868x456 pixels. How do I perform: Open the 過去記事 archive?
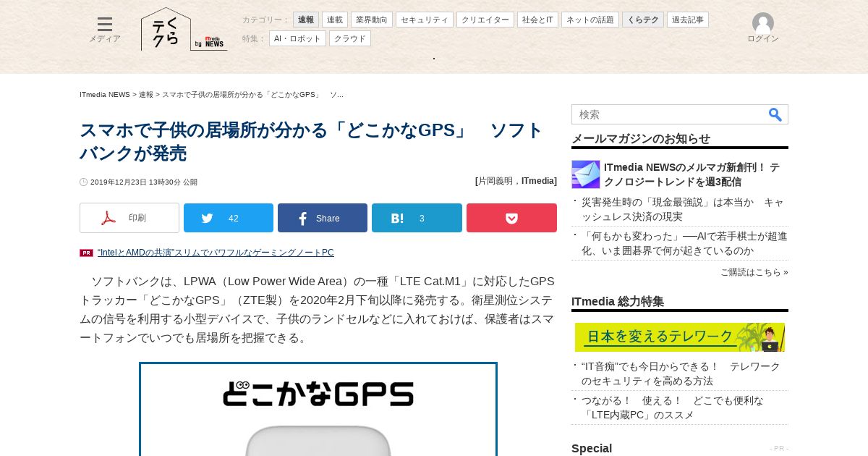click(x=688, y=20)
